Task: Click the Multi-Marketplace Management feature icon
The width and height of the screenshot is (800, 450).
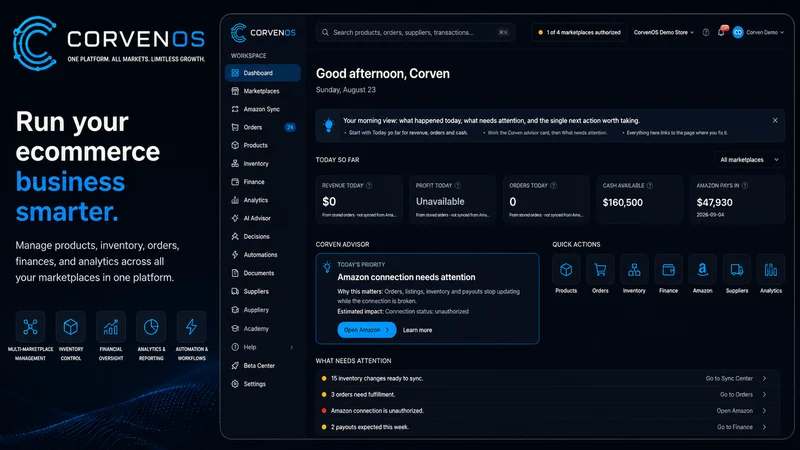Action: tap(30, 327)
